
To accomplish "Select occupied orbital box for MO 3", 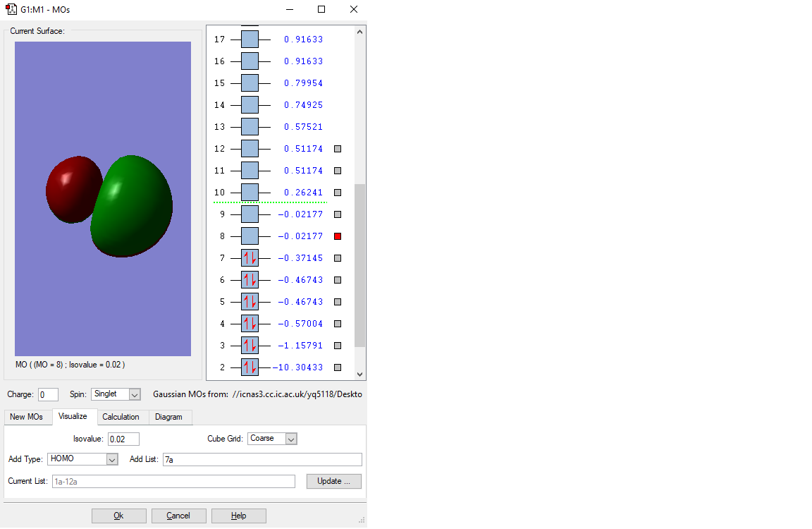I will point(250,345).
